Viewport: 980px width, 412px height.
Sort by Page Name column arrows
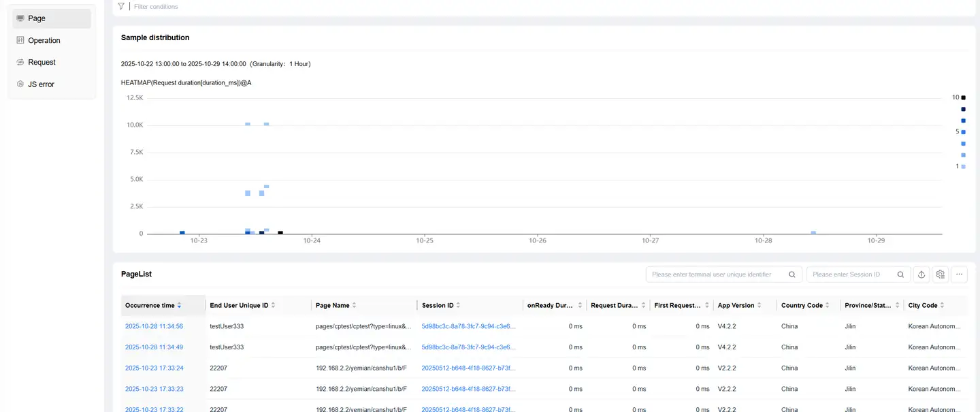coord(354,306)
